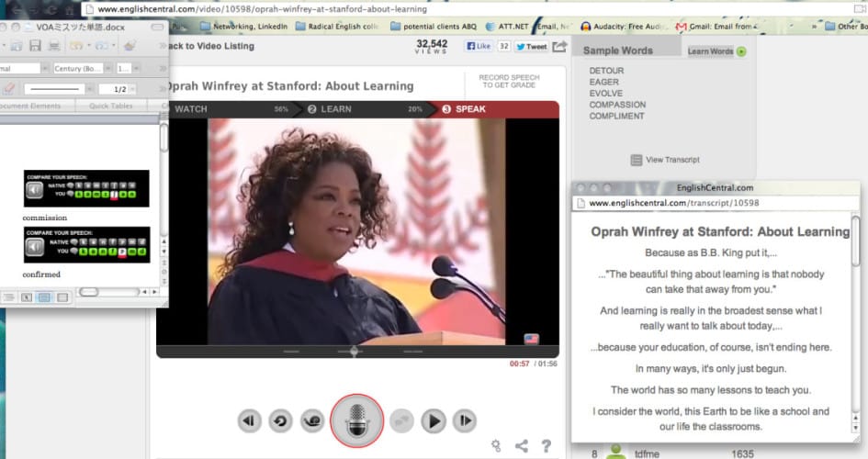Open the Networking, LinkedIn bookmark folder
Image resolution: width=868 pixels, height=459 pixels.
pyautogui.click(x=244, y=26)
